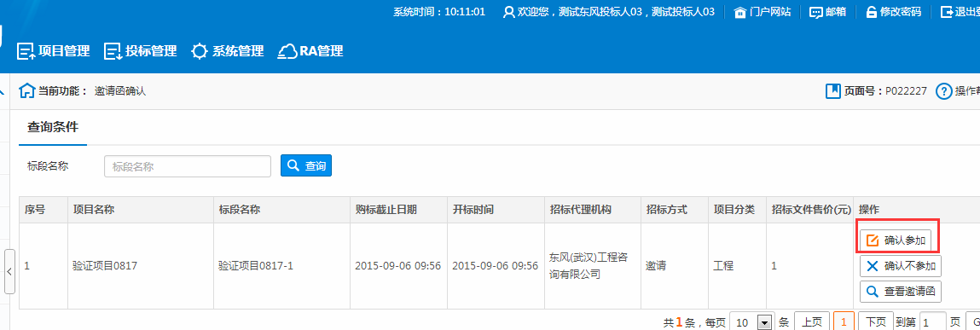
Task: Click the X icon in 确认不参加
Action: coord(873,266)
